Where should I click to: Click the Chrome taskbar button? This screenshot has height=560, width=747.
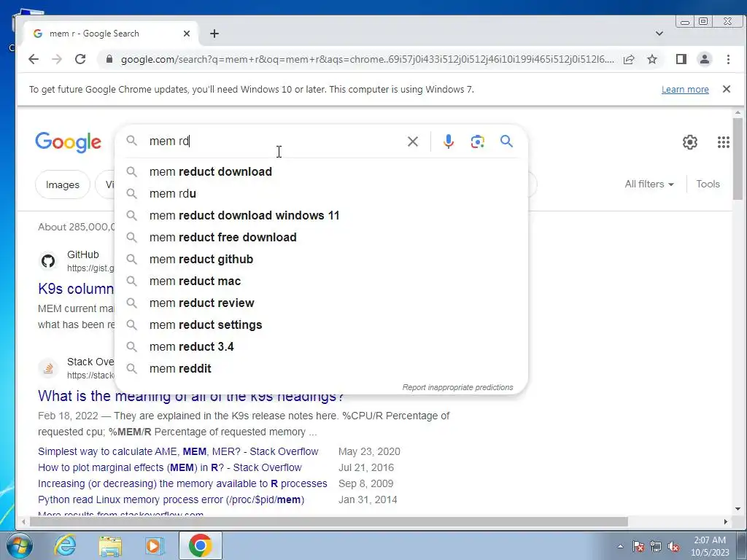coord(200,545)
